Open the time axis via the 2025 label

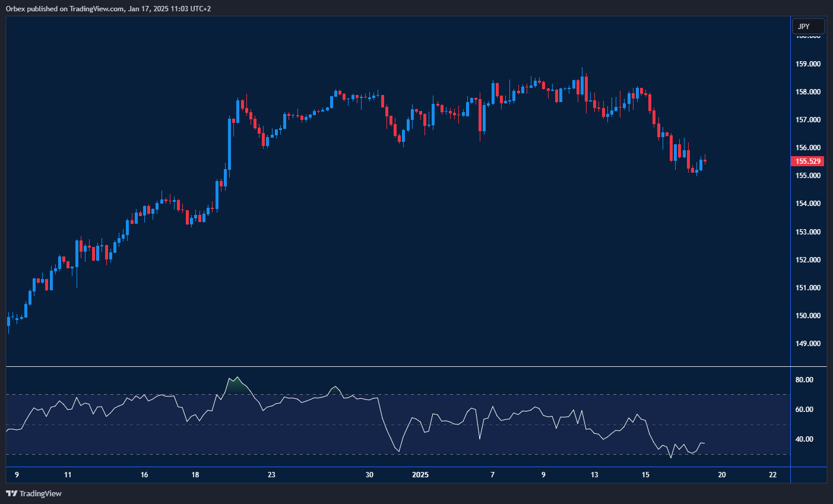pyautogui.click(x=420, y=475)
